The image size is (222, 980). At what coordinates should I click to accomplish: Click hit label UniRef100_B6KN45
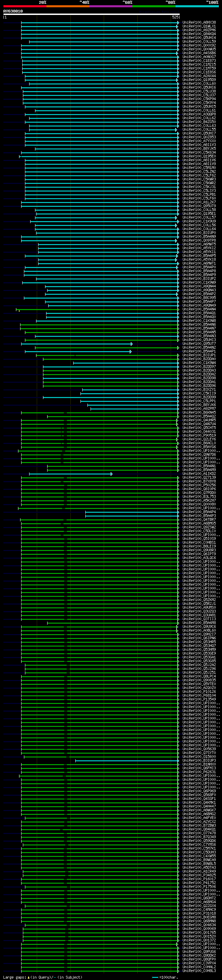(x=199, y=413)
